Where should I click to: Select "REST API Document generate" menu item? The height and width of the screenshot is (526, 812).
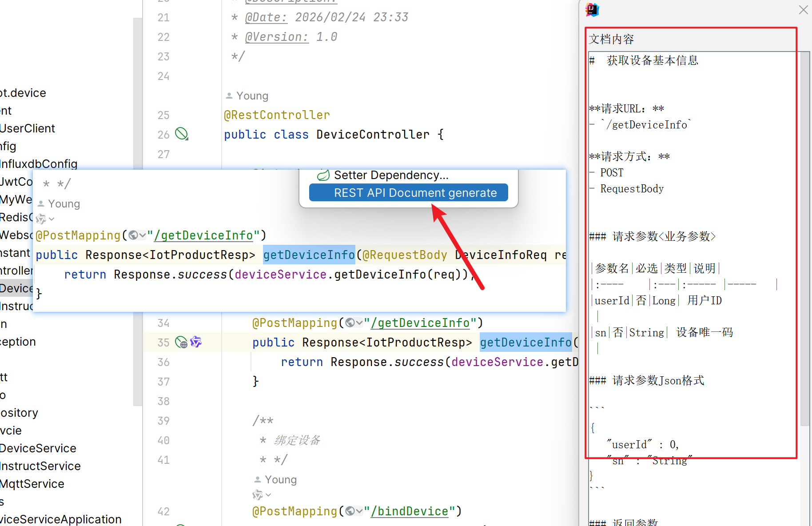pos(409,192)
